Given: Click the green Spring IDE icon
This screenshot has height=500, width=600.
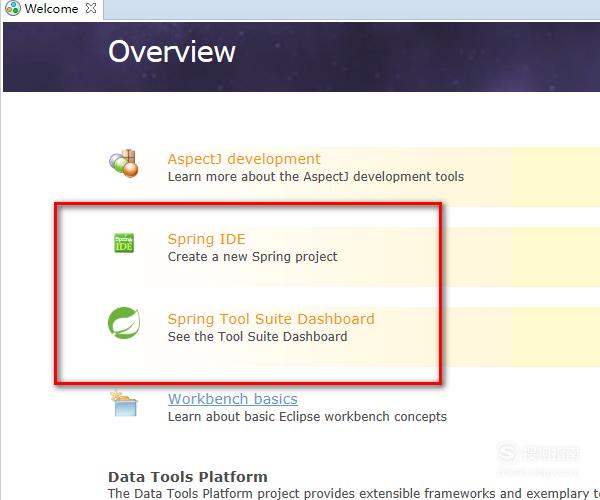Looking at the screenshot, I should (x=124, y=243).
